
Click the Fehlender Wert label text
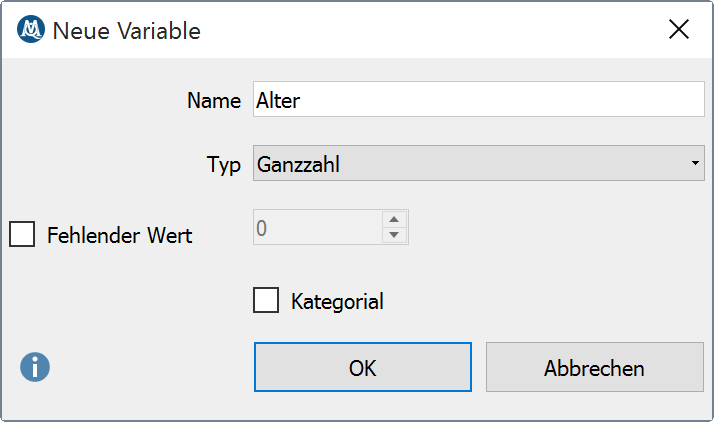click(120, 235)
